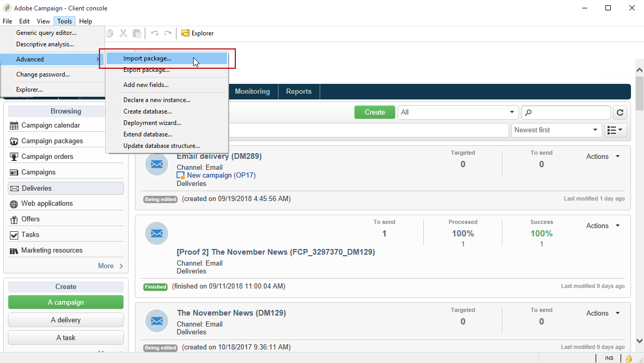Open the New campaign (OP17) link
644x363 pixels.
click(221, 176)
